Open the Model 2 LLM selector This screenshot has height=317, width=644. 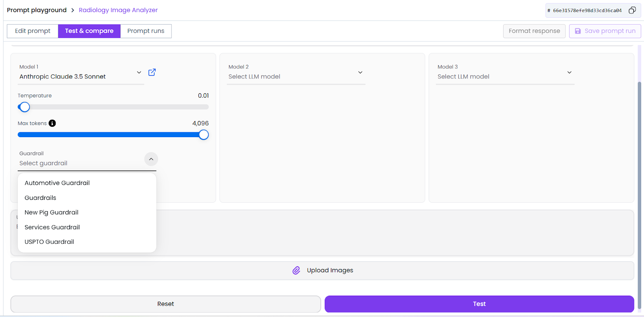tap(360, 72)
